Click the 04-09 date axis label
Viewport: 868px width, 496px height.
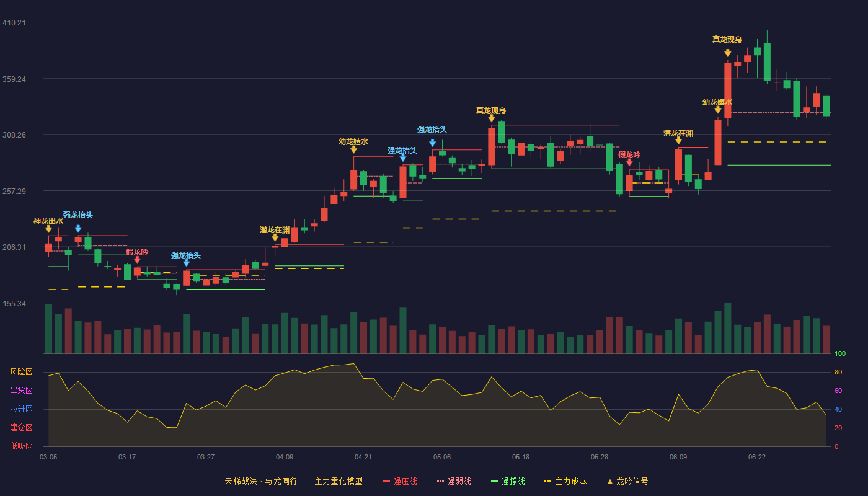tap(285, 457)
